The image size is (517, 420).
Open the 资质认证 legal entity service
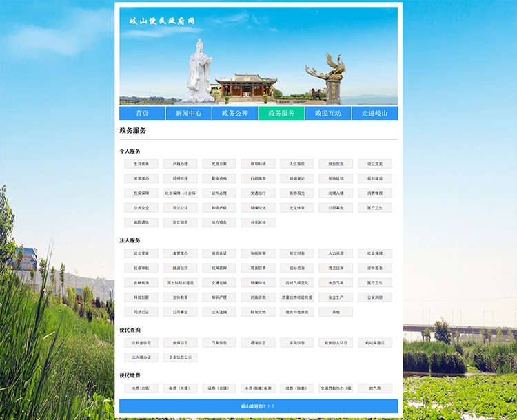pyautogui.click(x=219, y=253)
